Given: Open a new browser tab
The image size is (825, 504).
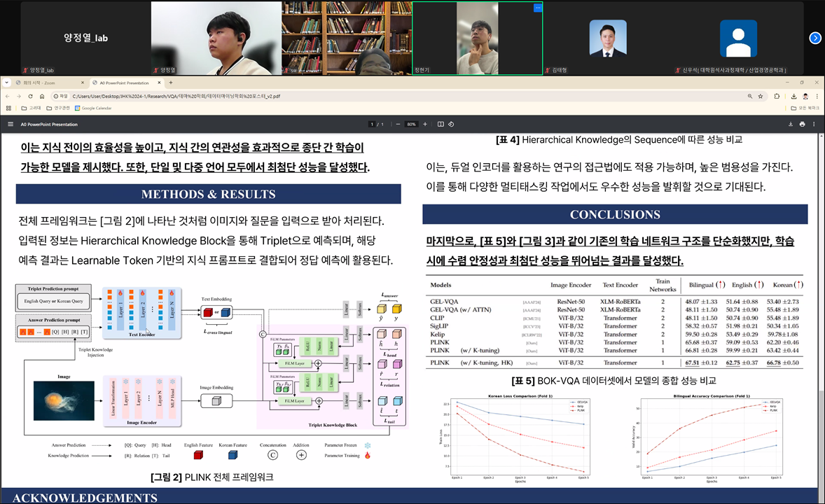Looking at the screenshot, I should pyautogui.click(x=170, y=83).
